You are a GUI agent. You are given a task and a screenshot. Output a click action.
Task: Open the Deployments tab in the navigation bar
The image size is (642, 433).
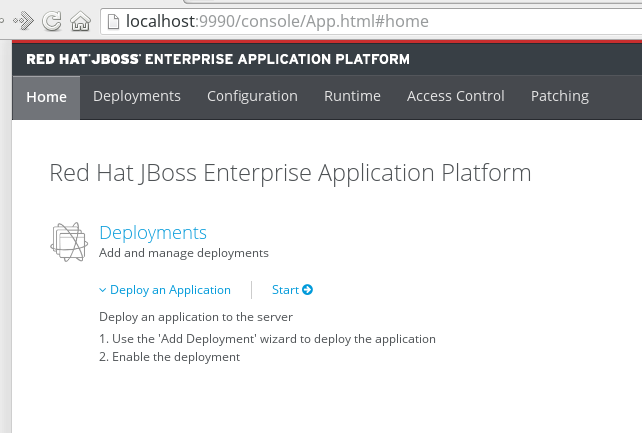coord(137,97)
